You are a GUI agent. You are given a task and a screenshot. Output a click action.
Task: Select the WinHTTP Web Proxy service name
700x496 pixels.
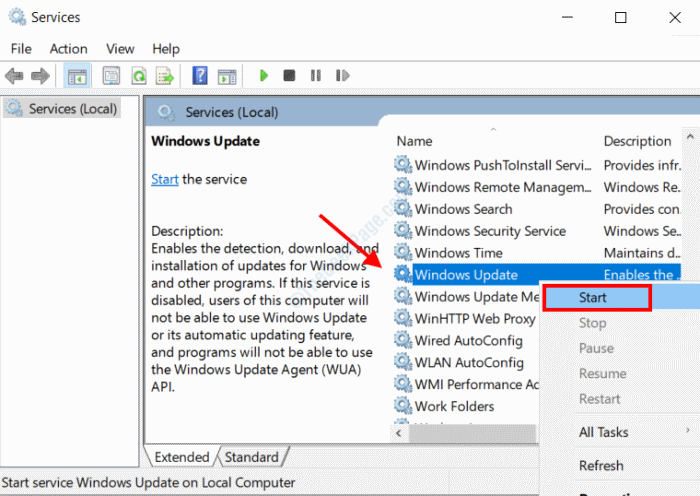(x=475, y=318)
